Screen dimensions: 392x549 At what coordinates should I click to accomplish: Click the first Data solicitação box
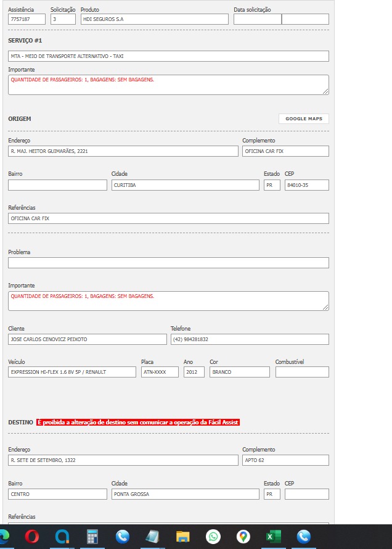click(258, 19)
